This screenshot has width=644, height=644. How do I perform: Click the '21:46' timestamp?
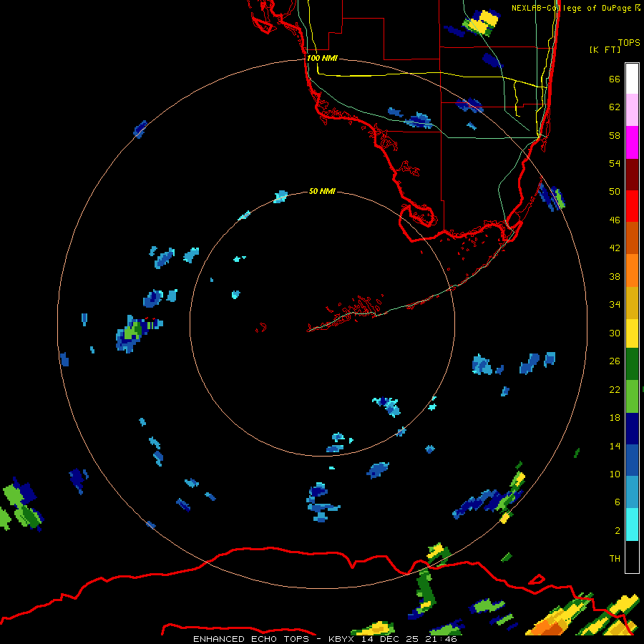pos(441,639)
